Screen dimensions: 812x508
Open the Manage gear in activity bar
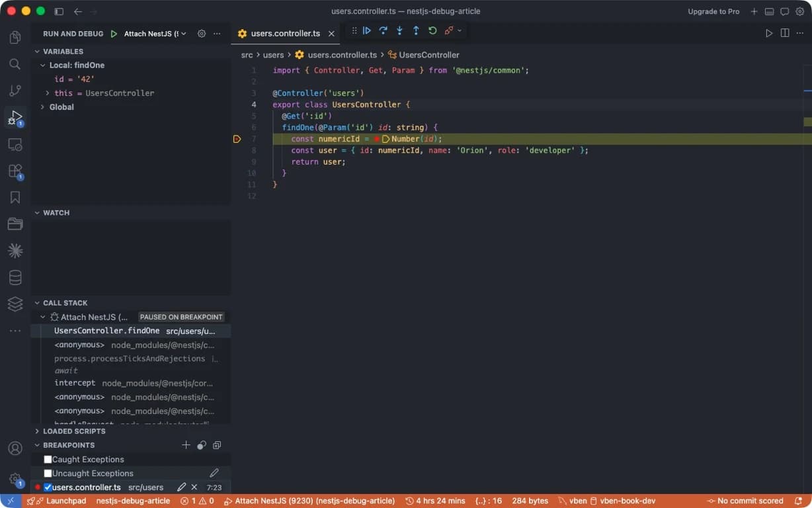pos(15,479)
